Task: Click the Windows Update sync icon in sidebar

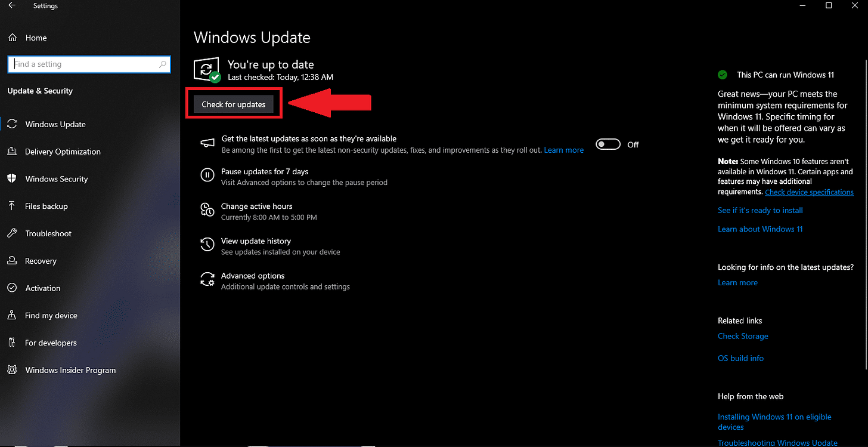Action: click(12, 124)
